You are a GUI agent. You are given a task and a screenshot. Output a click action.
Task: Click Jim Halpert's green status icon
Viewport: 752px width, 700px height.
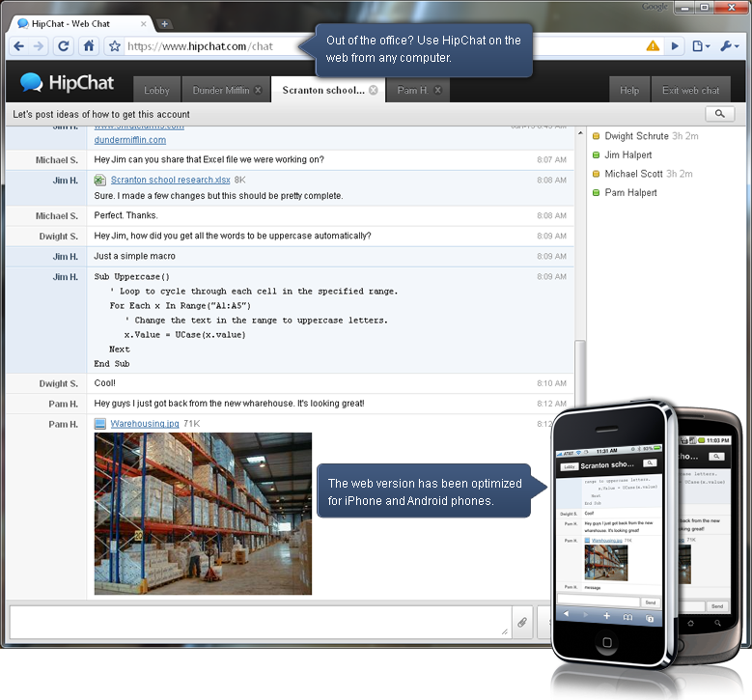tap(597, 155)
